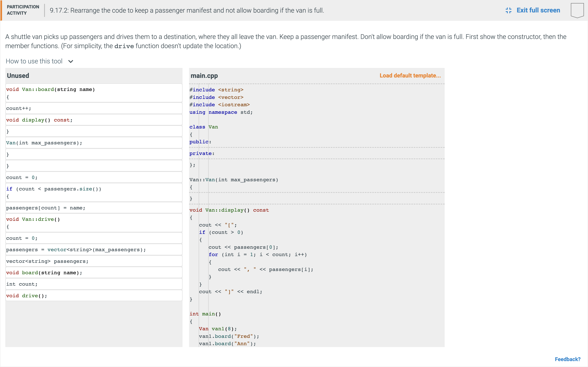Select the "void drive();" code block

94,295
